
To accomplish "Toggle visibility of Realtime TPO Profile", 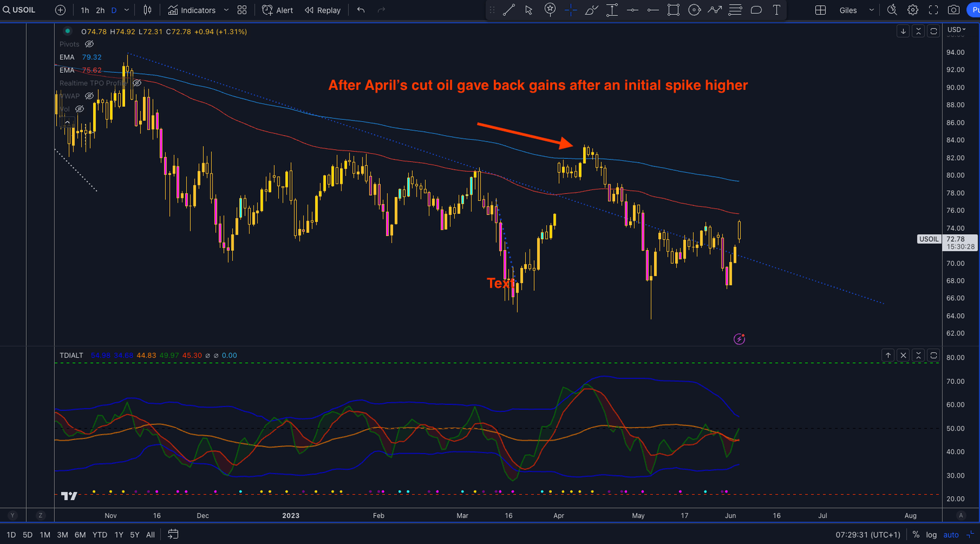I will tap(137, 83).
